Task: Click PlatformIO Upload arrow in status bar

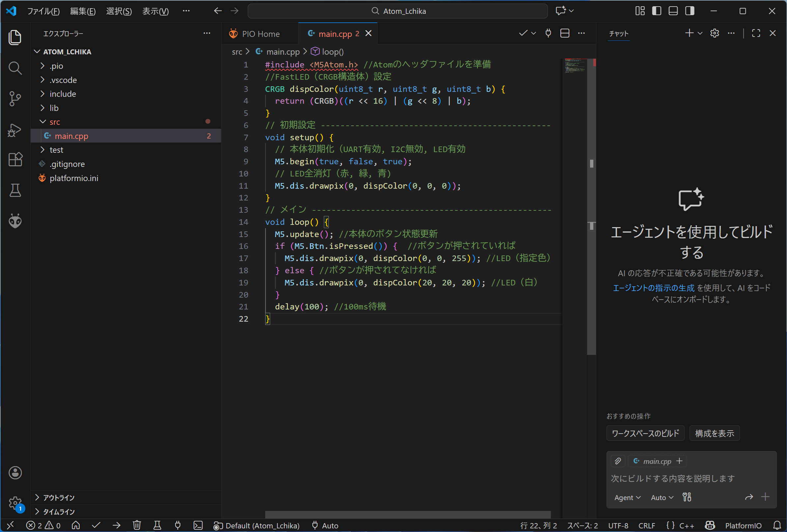Action: 116,525
